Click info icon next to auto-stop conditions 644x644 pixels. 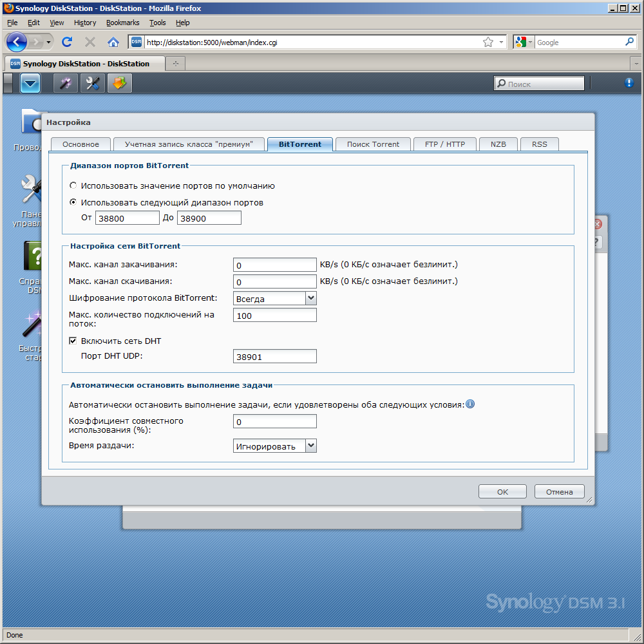(470, 404)
